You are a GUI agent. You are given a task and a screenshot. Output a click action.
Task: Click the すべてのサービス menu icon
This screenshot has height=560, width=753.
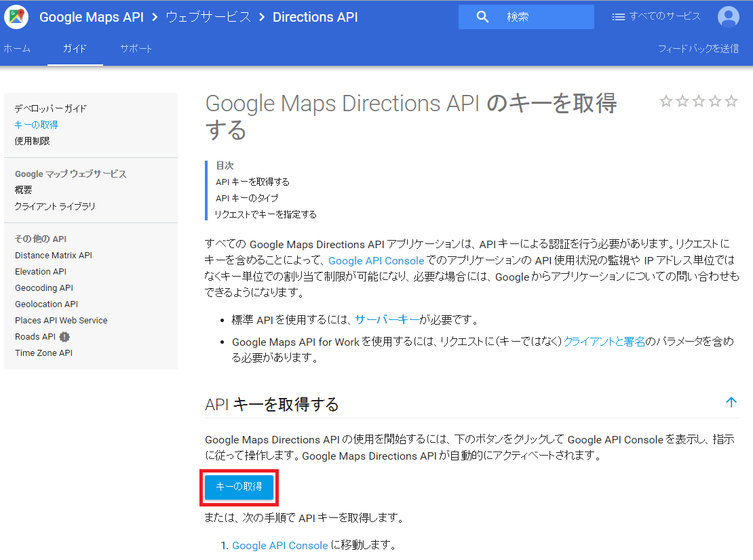pos(618,17)
